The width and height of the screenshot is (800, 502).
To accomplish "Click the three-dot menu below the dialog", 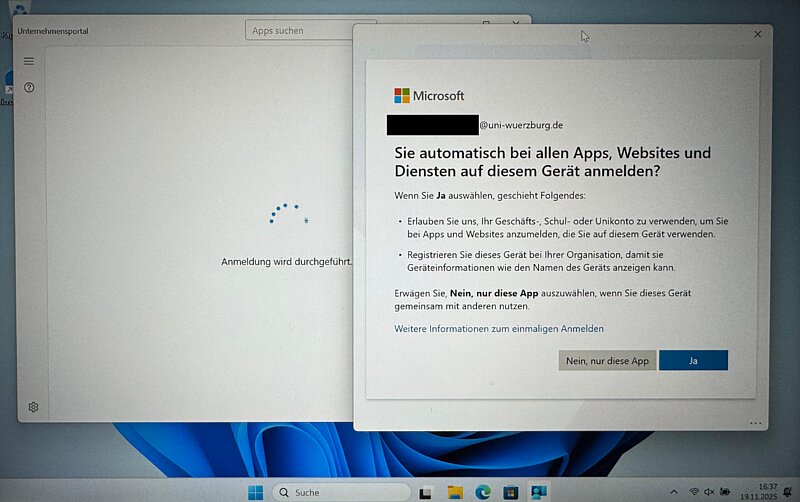I will [756, 422].
